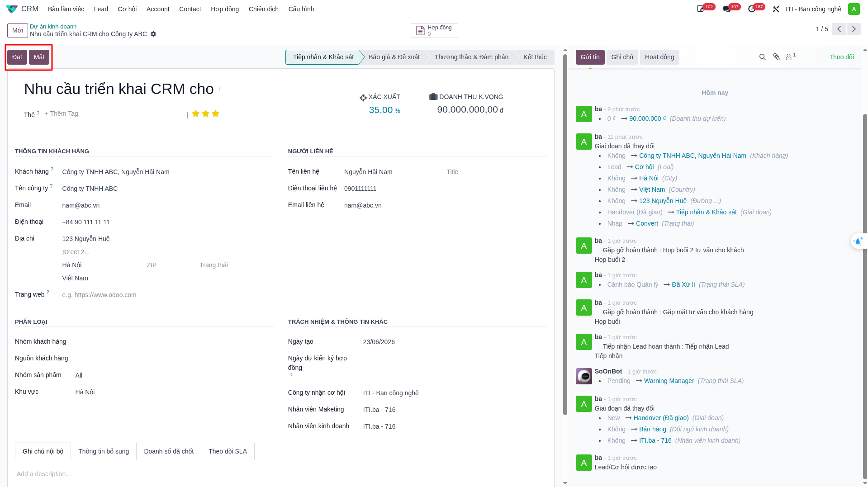Move stage to Kết thúc
The height and width of the screenshot is (487, 868).
535,57
